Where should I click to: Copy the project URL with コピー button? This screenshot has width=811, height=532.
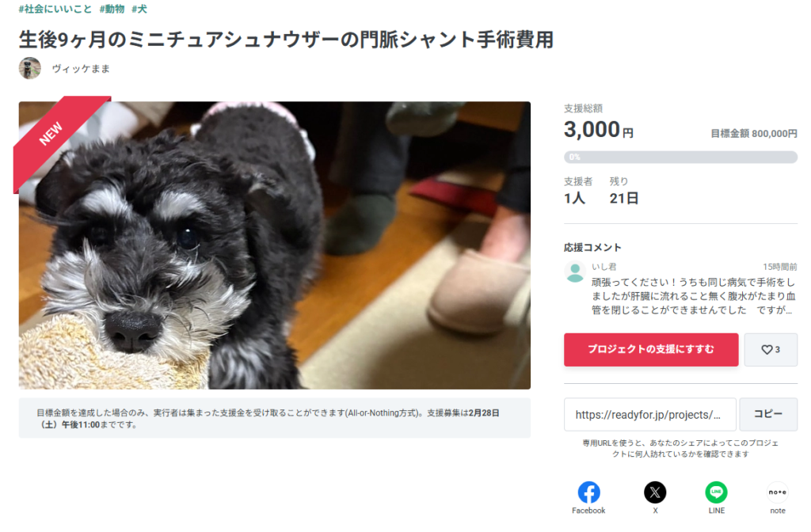[x=768, y=414]
